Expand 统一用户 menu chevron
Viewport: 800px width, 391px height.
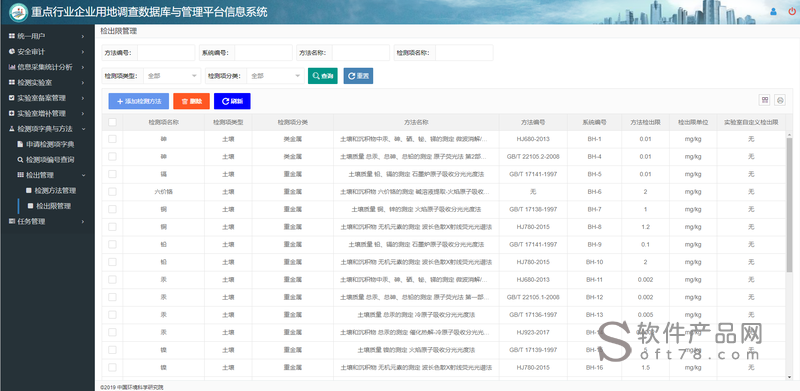tap(83, 36)
